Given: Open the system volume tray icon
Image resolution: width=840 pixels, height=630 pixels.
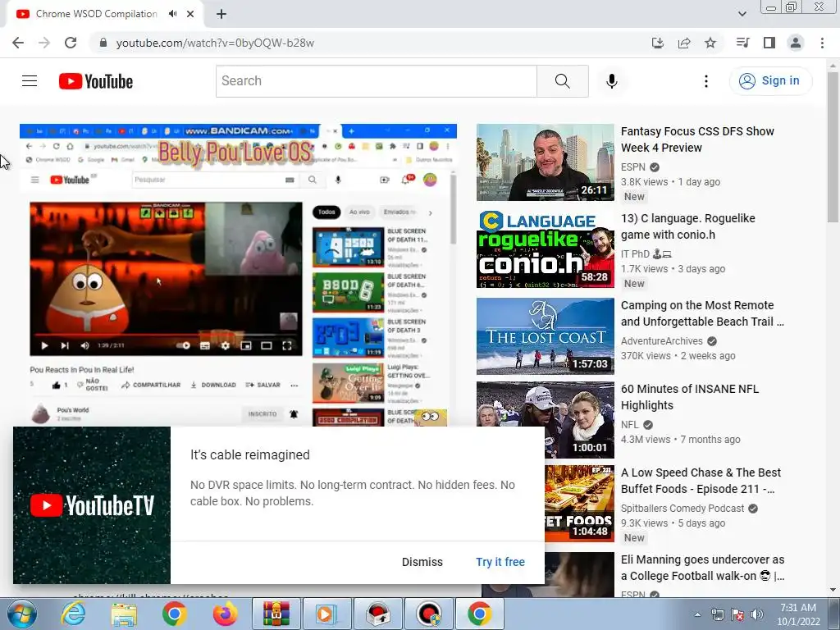Looking at the screenshot, I should [757, 614].
